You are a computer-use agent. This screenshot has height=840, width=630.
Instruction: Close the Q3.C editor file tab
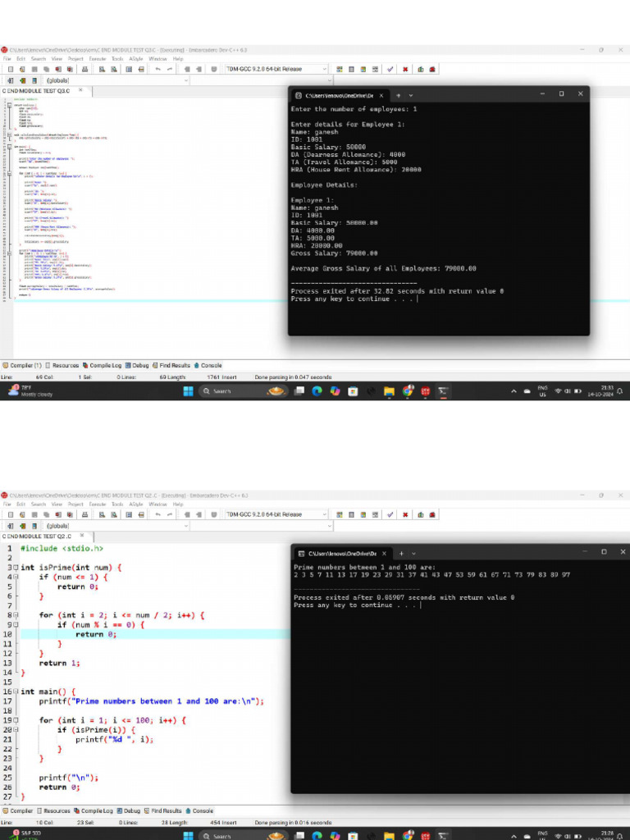coord(81,90)
